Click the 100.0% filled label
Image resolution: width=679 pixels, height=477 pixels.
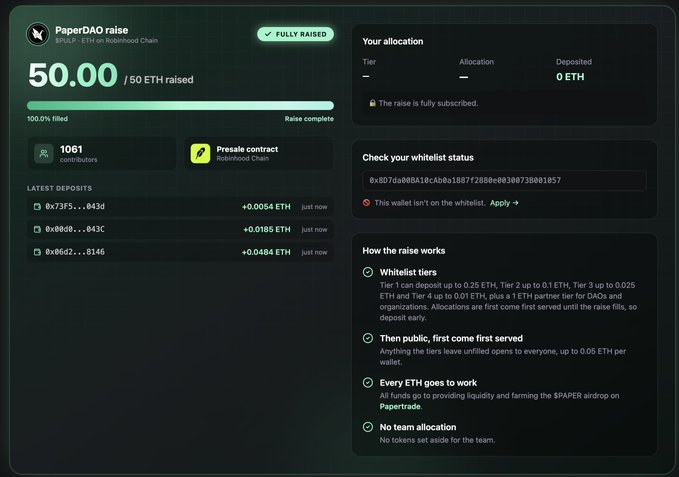tap(47, 119)
